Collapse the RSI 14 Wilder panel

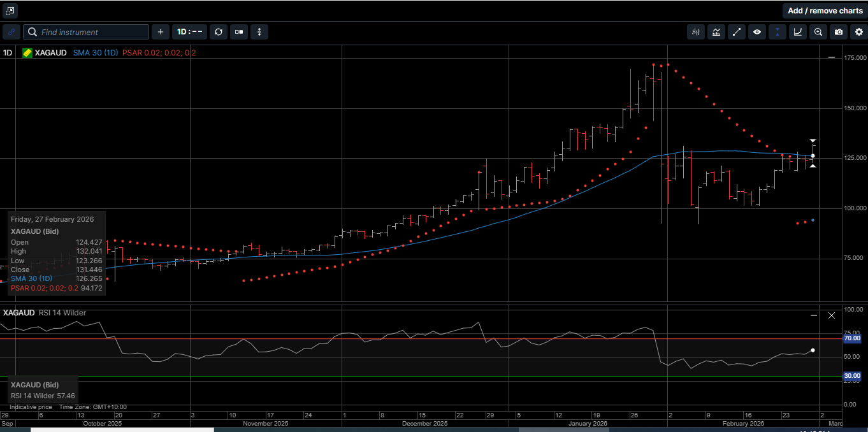[x=813, y=315]
